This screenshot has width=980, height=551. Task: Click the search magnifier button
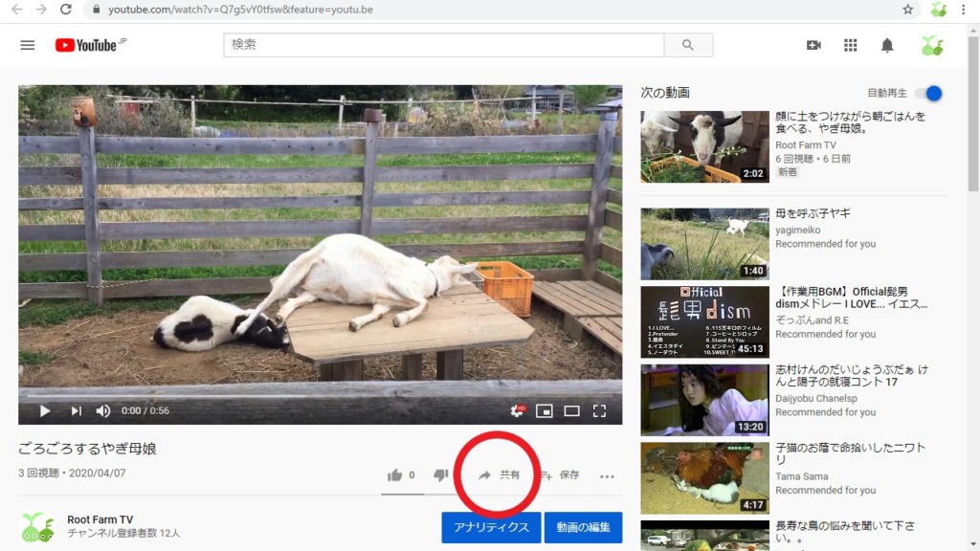(688, 45)
